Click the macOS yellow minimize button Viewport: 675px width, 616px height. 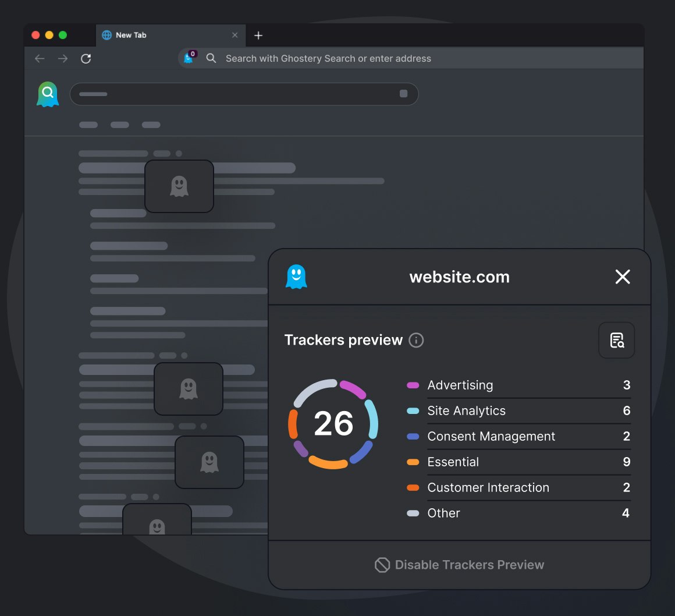point(49,35)
